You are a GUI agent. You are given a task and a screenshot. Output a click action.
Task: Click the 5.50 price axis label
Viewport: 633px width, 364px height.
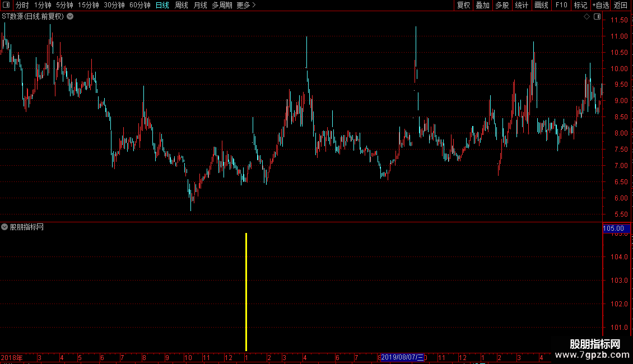[621, 214]
